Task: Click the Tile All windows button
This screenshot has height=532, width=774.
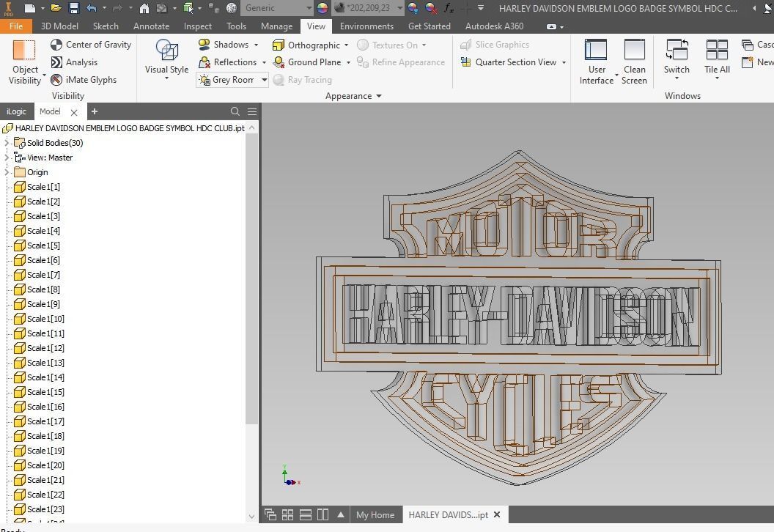Action: pyautogui.click(x=717, y=59)
